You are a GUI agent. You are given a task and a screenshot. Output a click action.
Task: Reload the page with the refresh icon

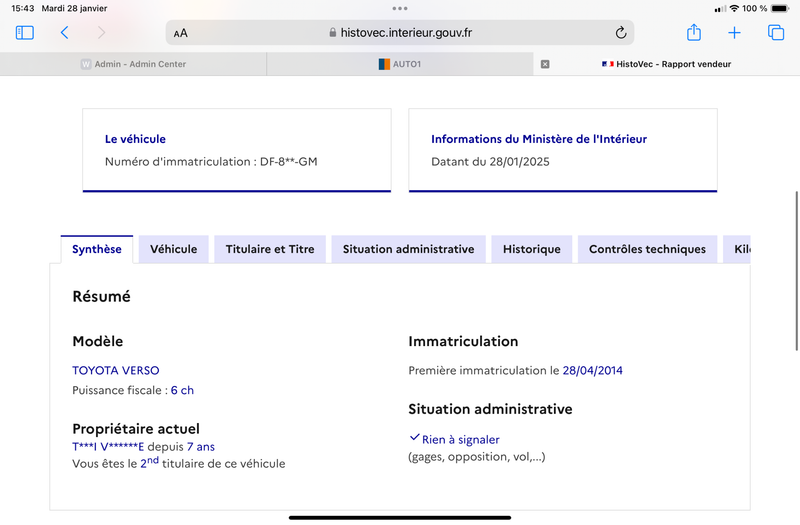[x=620, y=33]
